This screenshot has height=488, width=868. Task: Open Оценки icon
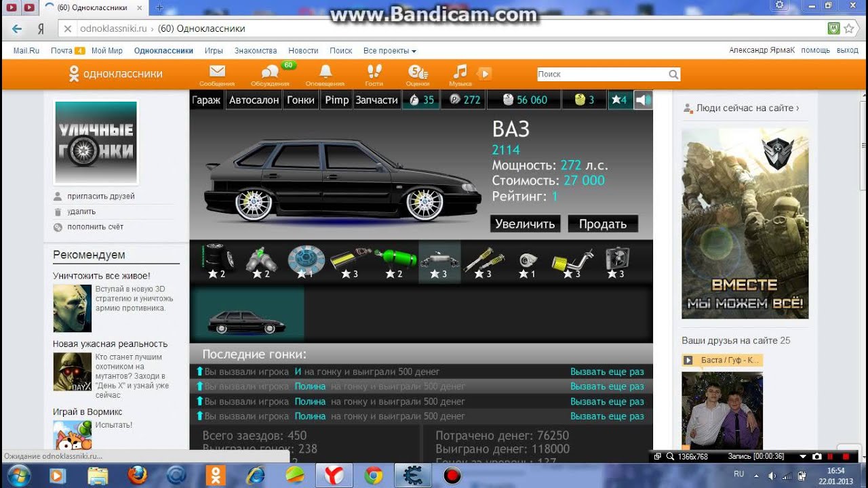click(417, 75)
